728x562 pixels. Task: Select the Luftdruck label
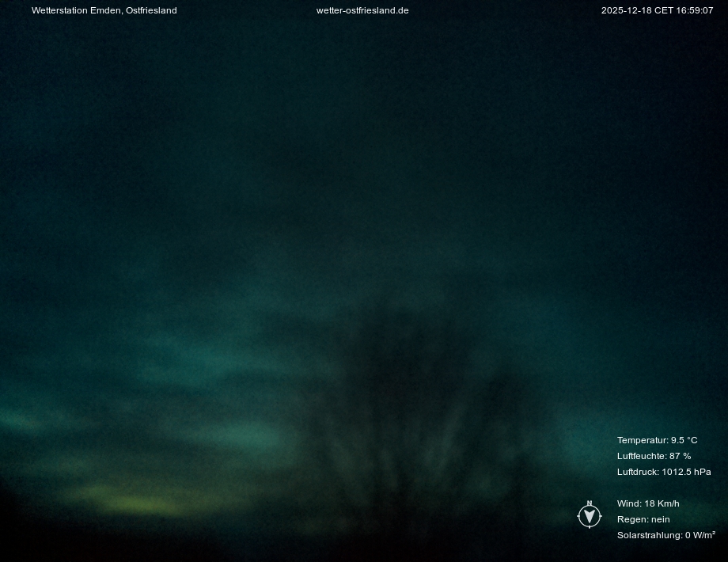click(x=638, y=472)
